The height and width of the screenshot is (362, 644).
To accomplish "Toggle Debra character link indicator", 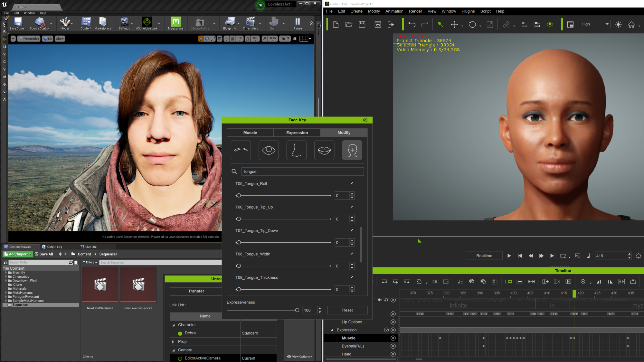I will click(x=180, y=333).
